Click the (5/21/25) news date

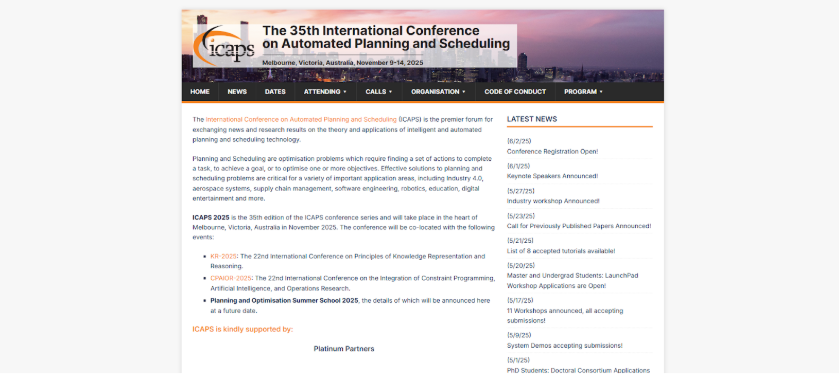click(520, 241)
